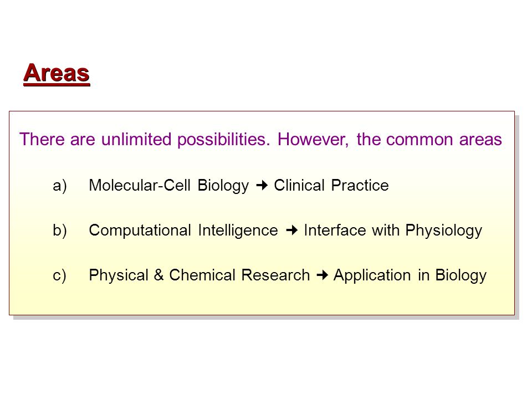
Task: Click the purple sentence about unlimited possibilities
Action: pyautogui.click(x=260, y=140)
